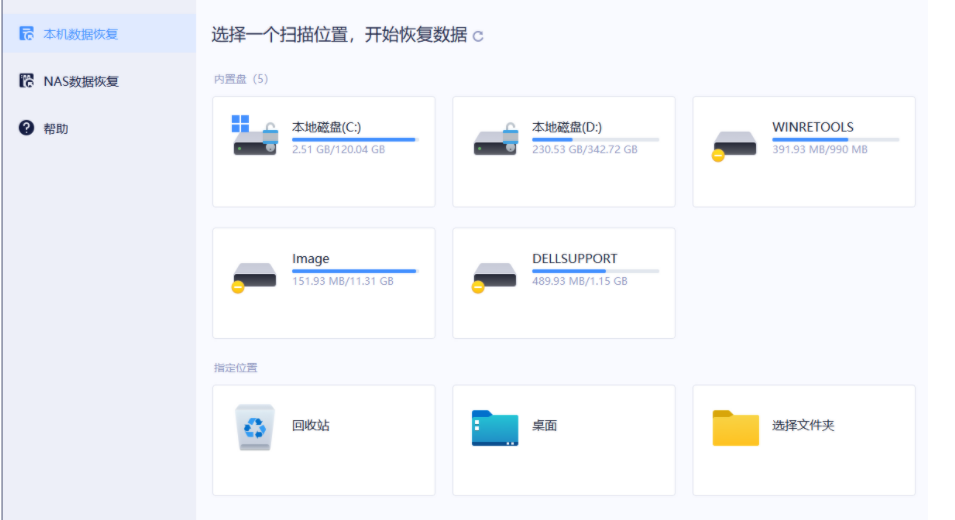This screenshot has height=520, width=955.
Task: Select the 本地磁盘(C:) Windows drive icon
Action: point(255,137)
